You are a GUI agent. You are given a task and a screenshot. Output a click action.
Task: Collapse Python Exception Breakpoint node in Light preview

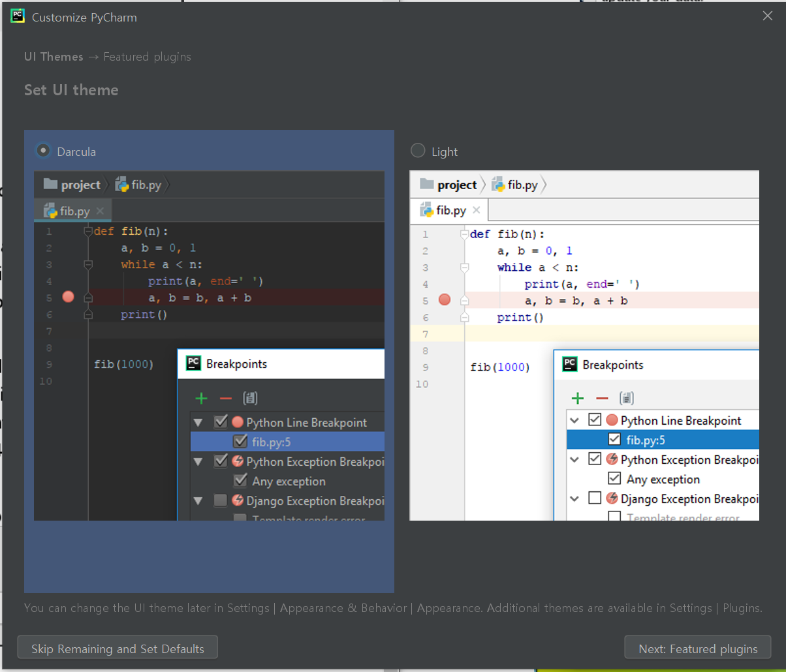pos(574,459)
